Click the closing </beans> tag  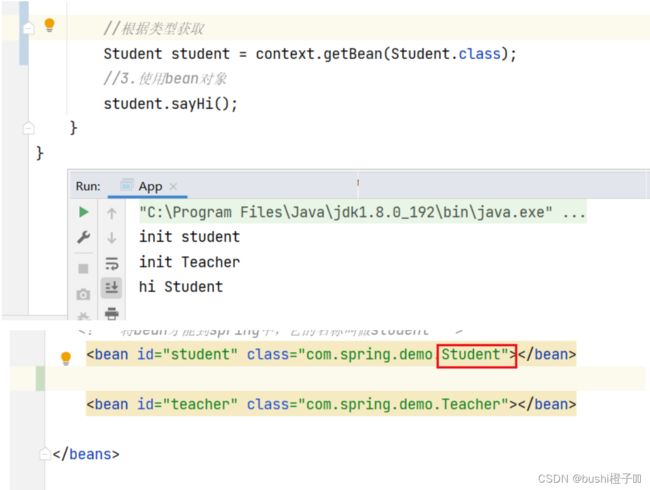(x=86, y=454)
